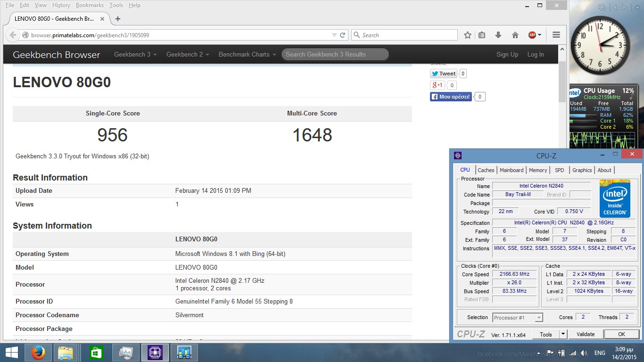
Task: Click the ENG language indicator
Action: 599,353
